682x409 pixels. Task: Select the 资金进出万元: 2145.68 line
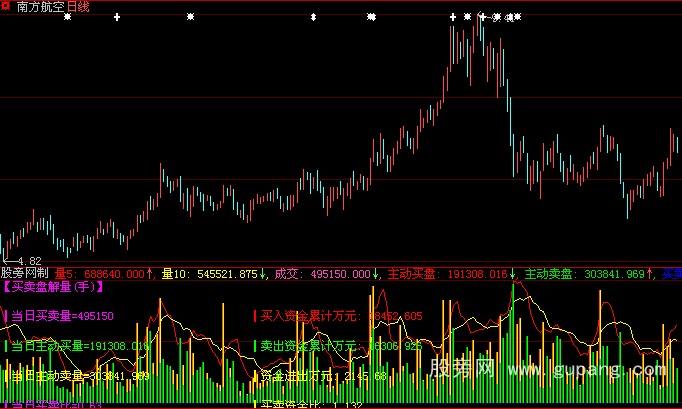pos(321,375)
